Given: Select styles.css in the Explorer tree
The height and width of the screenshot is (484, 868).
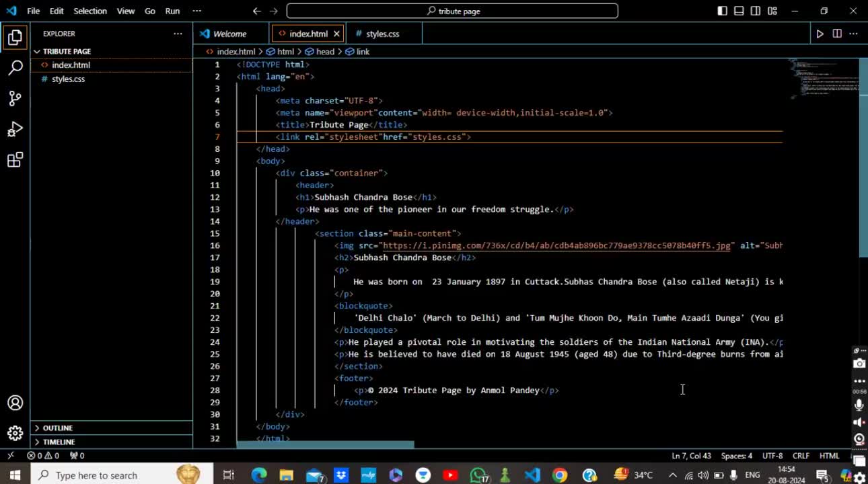Looking at the screenshot, I should [112, 79].
